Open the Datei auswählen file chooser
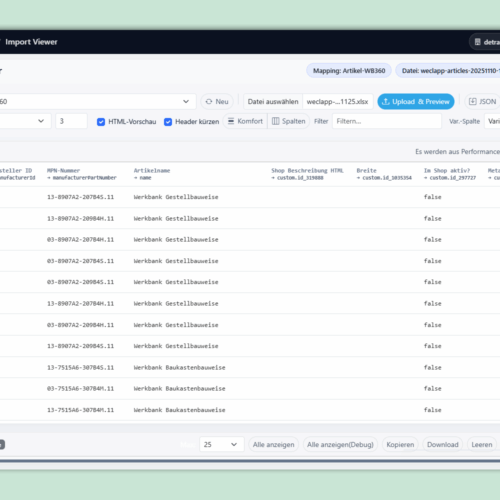This screenshot has height=500, width=500. [273, 102]
